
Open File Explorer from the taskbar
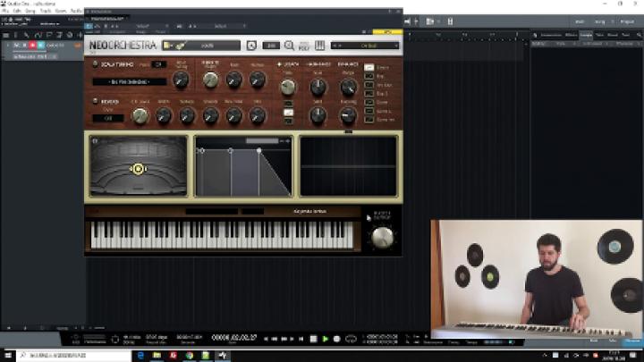pos(157,356)
